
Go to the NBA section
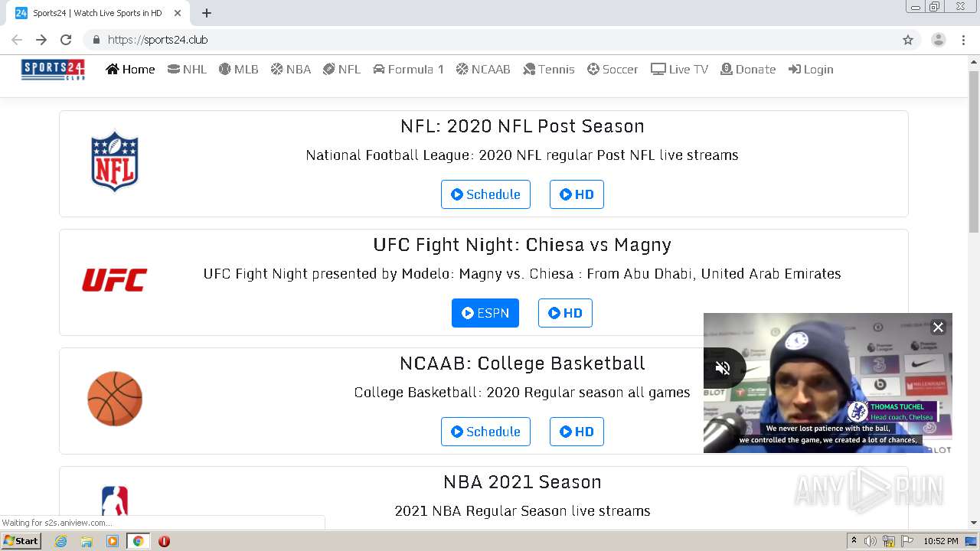coord(291,69)
